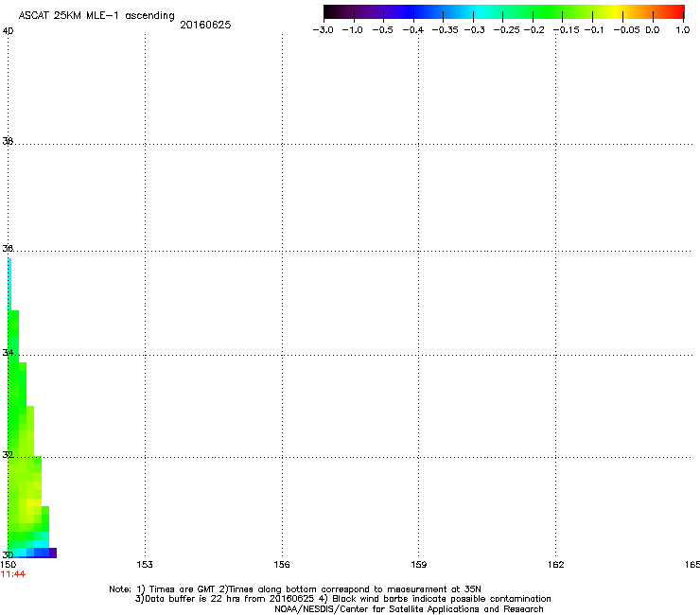Click the latitude label 38
Image resolution: width=700 pixels, height=615 pixels.
(x=8, y=141)
